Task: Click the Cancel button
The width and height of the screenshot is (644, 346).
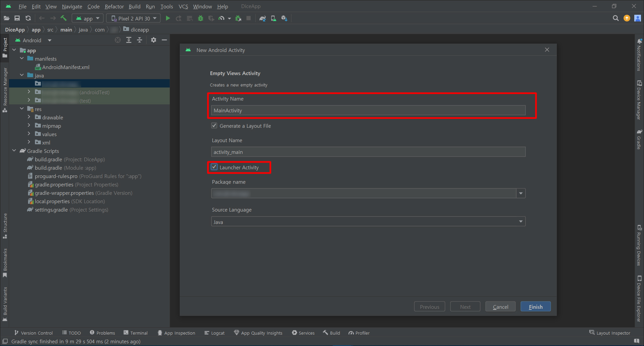Action: [500, 307]
